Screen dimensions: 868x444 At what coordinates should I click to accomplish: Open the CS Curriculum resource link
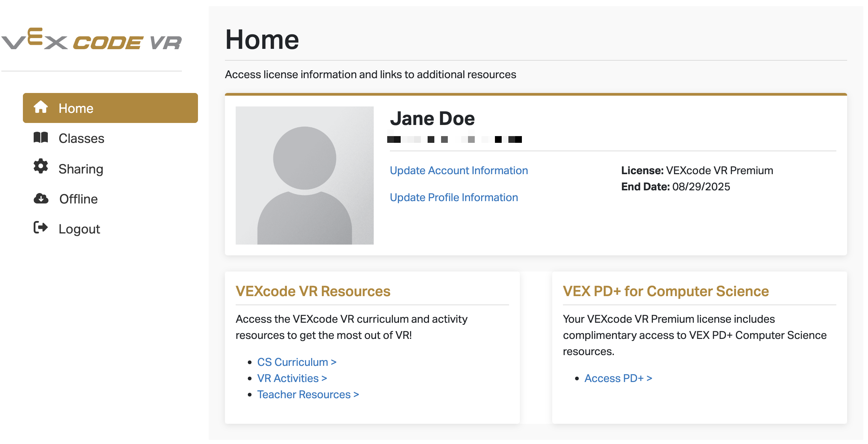(296, 362)
